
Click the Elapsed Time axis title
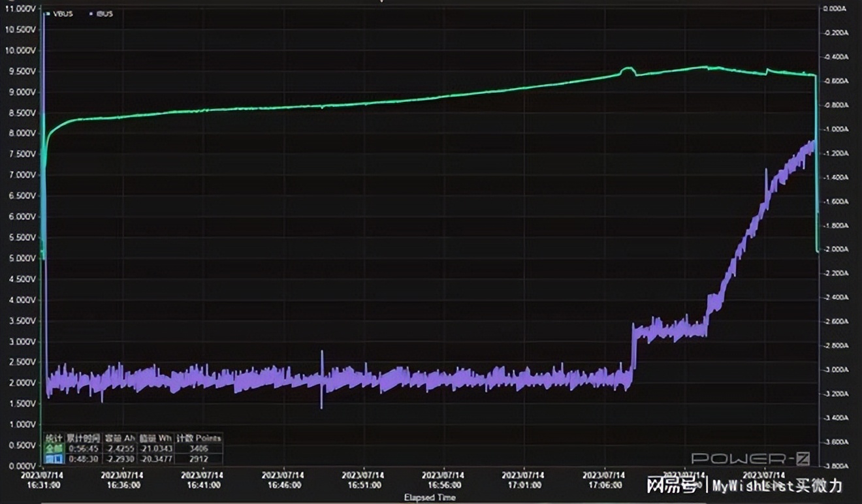click(430, 497)
